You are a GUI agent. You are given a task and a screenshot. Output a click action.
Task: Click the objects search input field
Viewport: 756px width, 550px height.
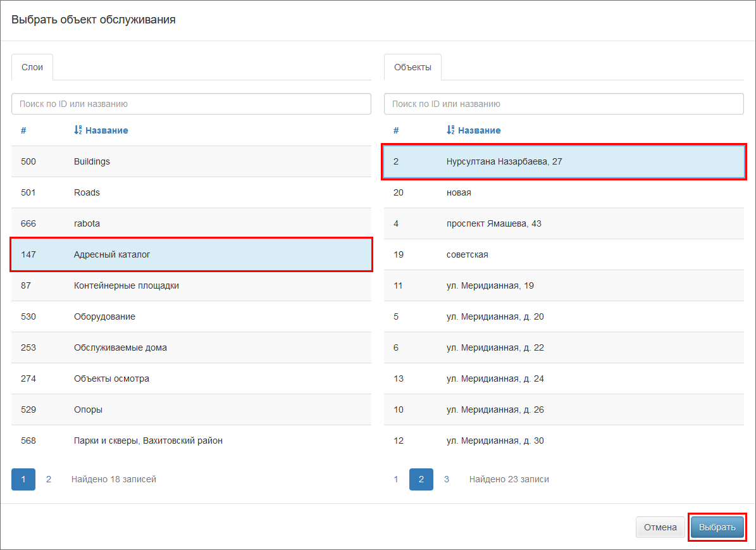(563, 104)
